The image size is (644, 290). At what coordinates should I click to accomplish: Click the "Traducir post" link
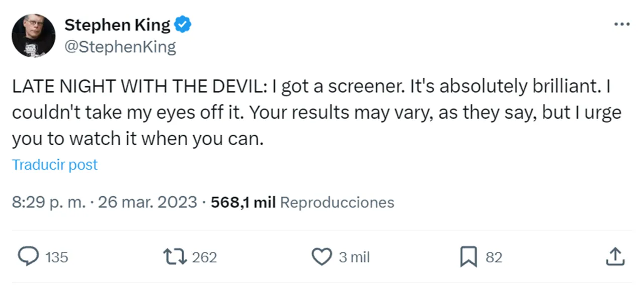point(55,165)
